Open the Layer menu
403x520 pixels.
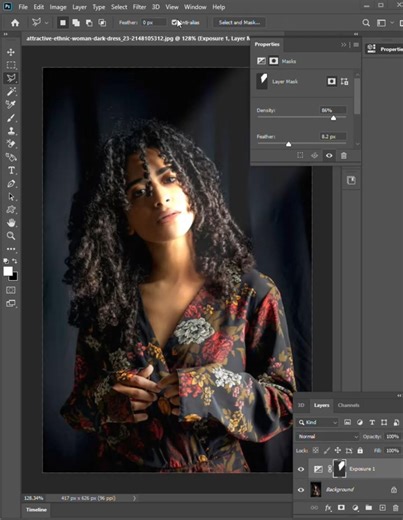(x=79, y=7)
